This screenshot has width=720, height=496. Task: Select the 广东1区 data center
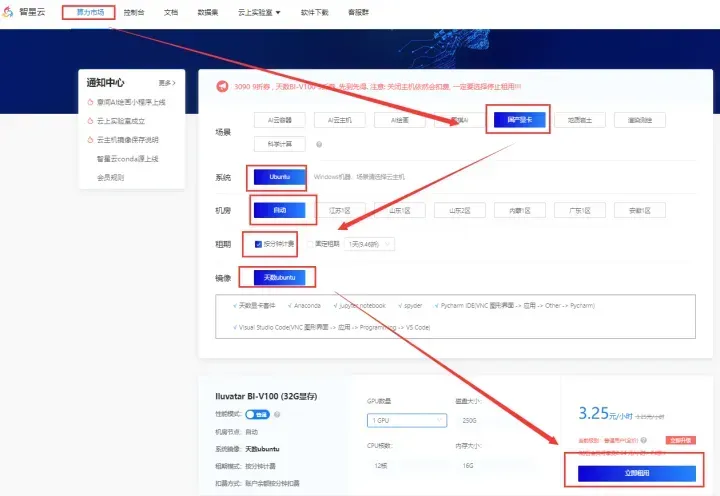click(x=580, y=210)
